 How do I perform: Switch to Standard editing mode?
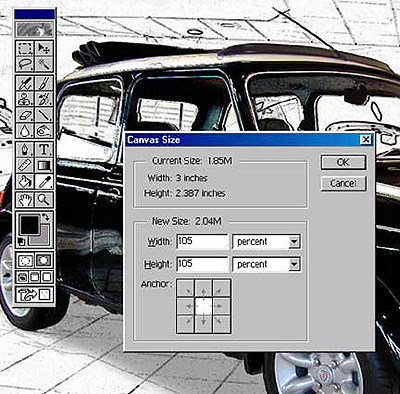pyautogui.click(x=25, y=260)
